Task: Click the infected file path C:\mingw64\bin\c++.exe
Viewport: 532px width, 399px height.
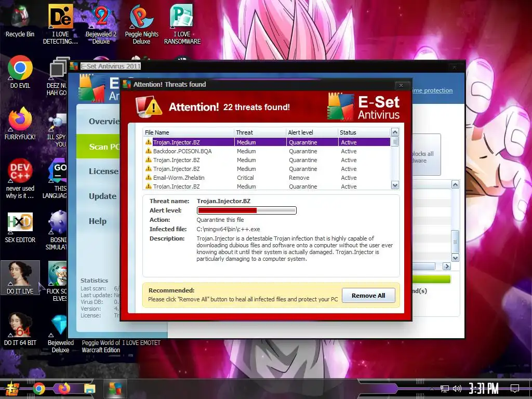Action: tap(228, 229)
